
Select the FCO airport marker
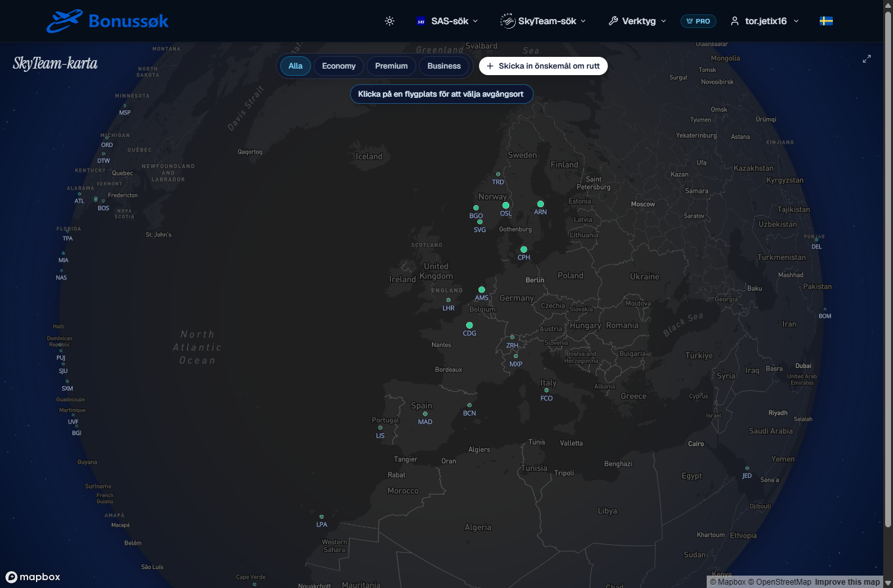point(547,390)
